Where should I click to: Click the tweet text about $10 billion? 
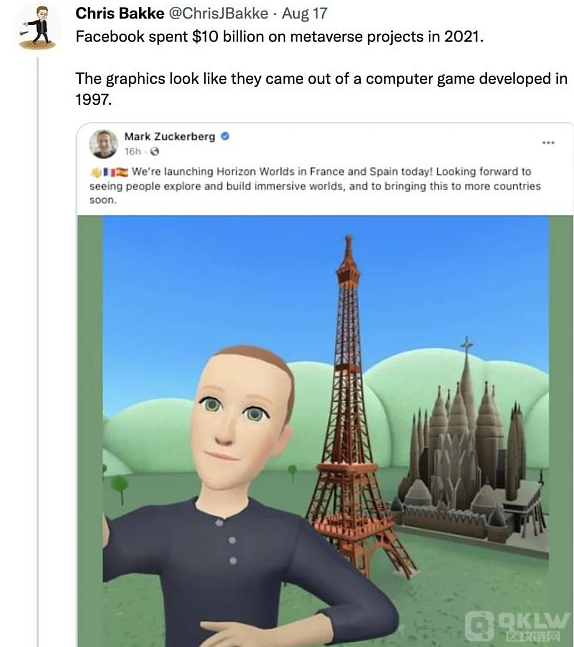(279, 37)
